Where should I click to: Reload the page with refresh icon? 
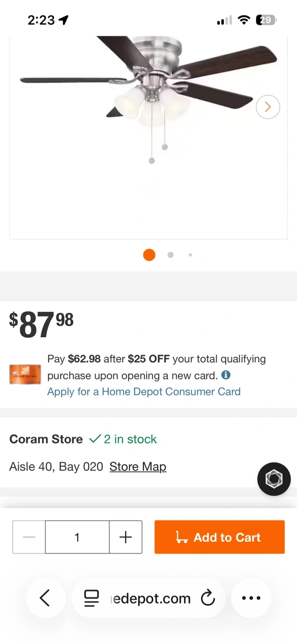click(x=208, y=598)
